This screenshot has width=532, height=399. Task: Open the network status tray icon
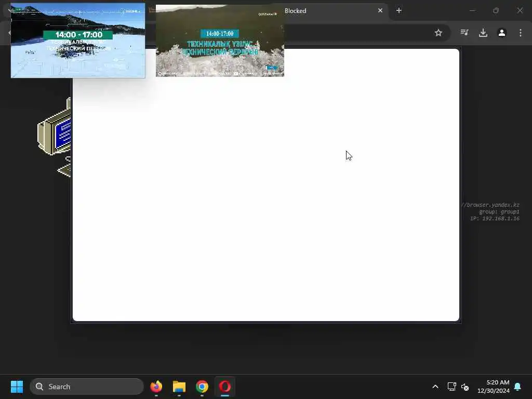click(x=451, y=387)
